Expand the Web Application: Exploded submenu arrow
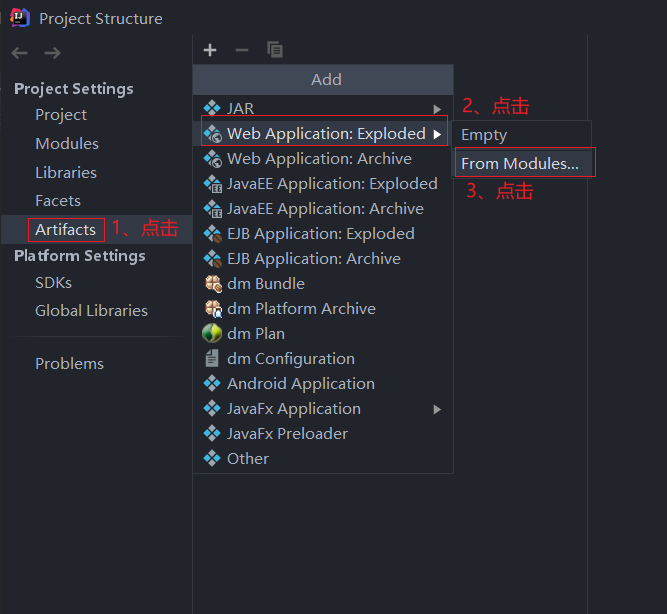Viewport: 667px width, 614px height. [437, 134]
